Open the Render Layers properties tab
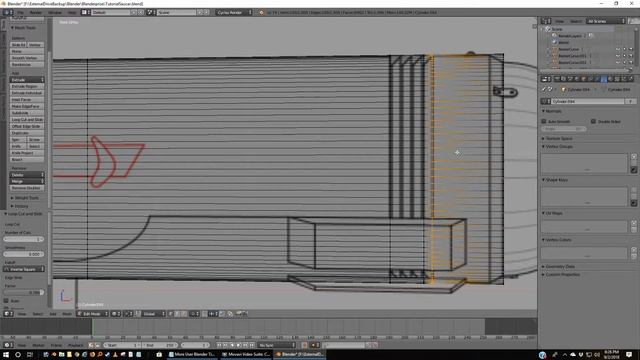 click(x=563, y=79)
